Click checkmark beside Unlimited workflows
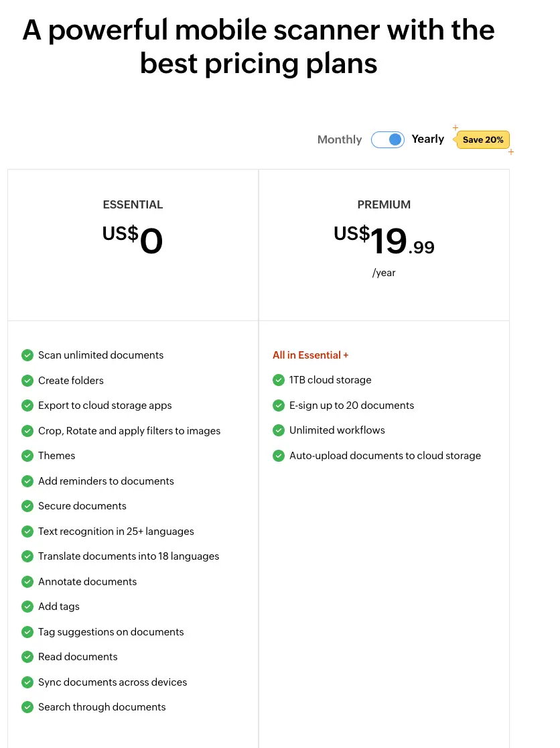560x748 pixels. click(279, 430)
